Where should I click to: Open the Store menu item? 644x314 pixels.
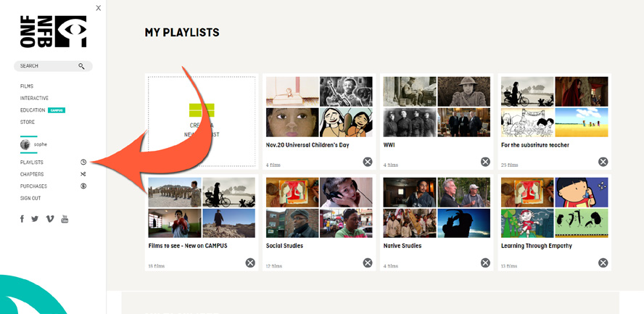point(28,122)
